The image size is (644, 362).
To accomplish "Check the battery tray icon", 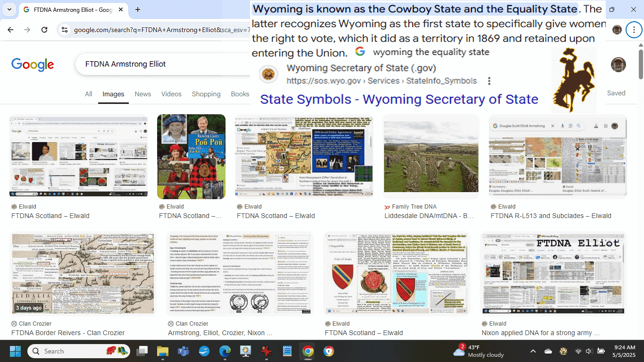I will click(601, 351).
